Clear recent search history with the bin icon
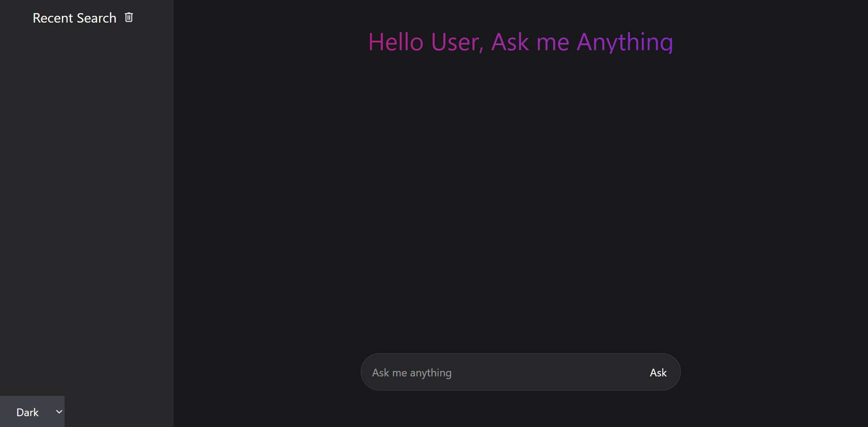 [x=129, y=17]
